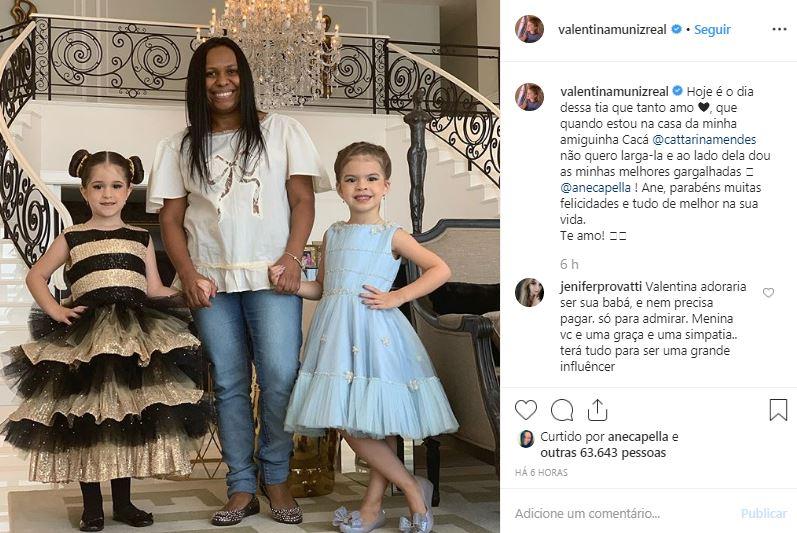
Task: Open the comment speech bubble icon
Action: pos(562,410)
